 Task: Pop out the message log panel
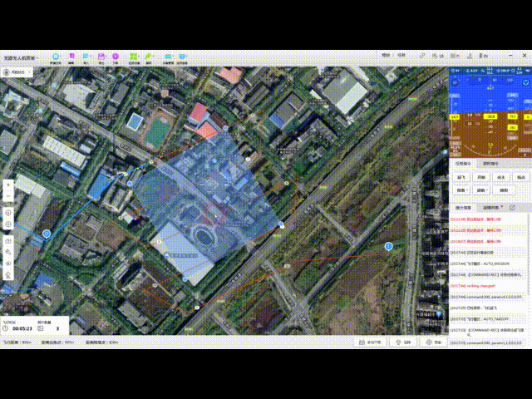[512, 206]
